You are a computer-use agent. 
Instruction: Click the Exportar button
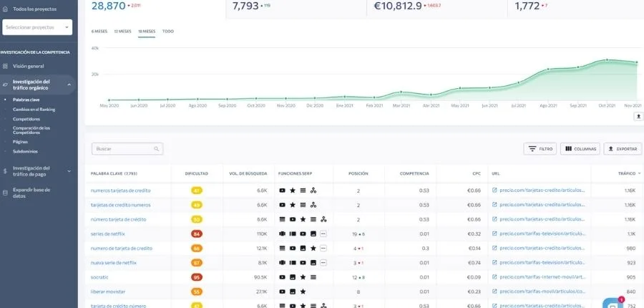(622, 149)
